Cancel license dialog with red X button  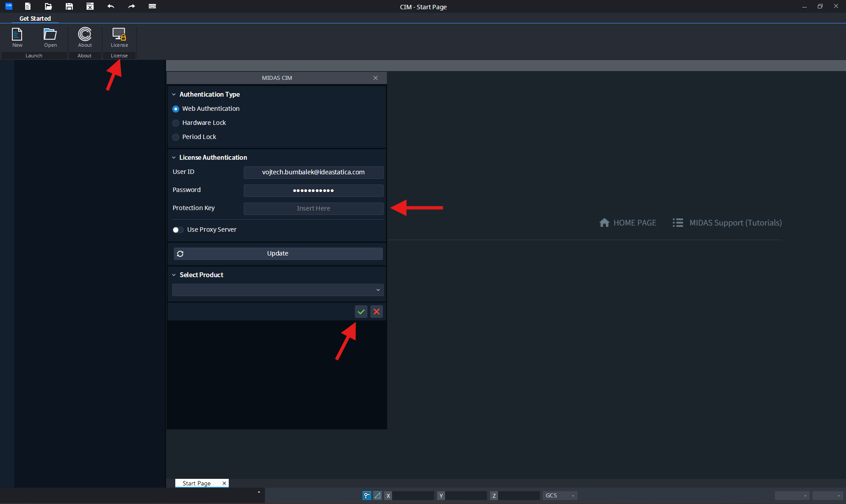click(x=377, y=312)
